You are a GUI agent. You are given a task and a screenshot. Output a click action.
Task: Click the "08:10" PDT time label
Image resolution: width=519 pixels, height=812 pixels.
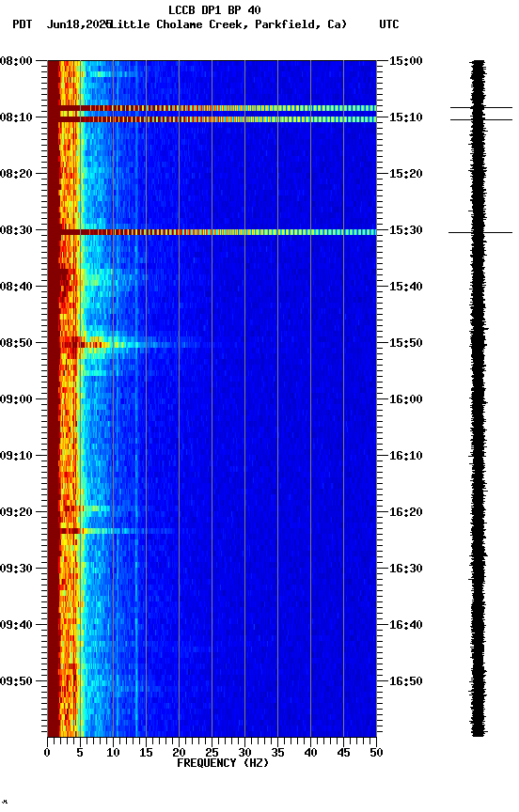pos(16,117)
